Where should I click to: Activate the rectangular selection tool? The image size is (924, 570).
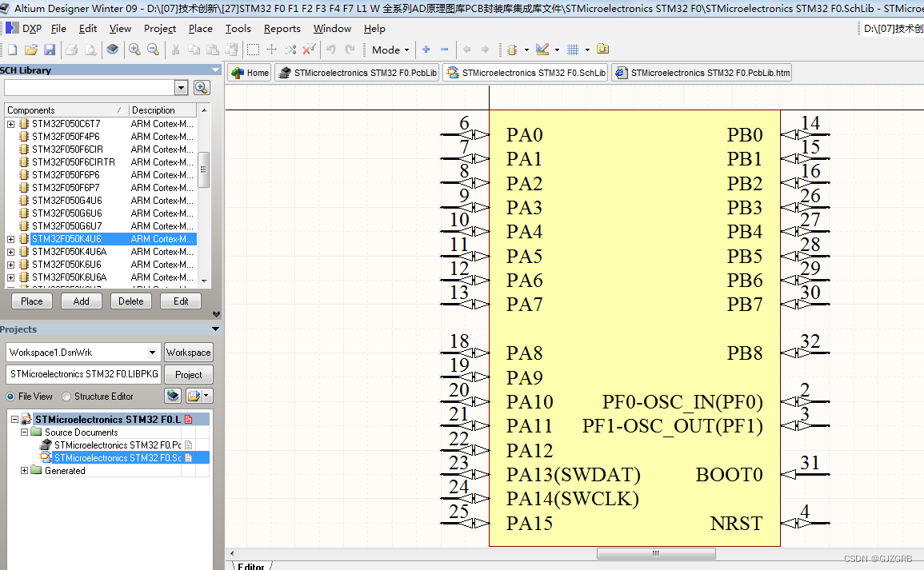pos(252,50)
